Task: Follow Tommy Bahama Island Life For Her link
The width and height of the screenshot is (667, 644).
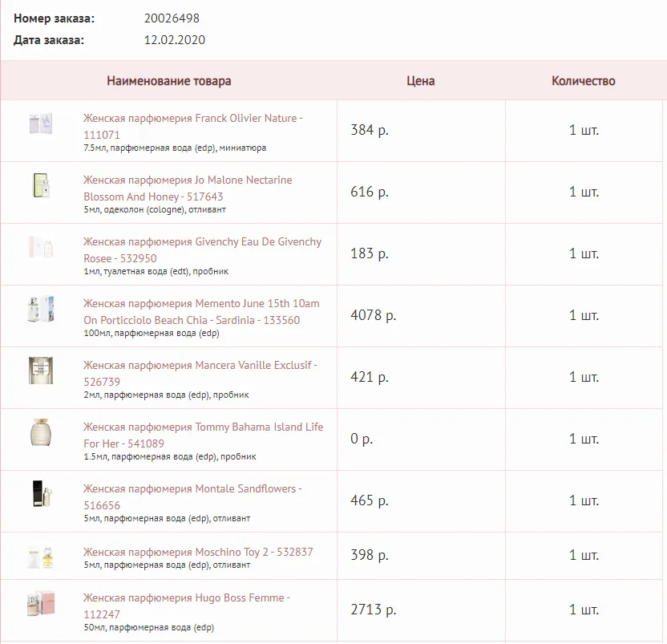Action: coord(204,435)
